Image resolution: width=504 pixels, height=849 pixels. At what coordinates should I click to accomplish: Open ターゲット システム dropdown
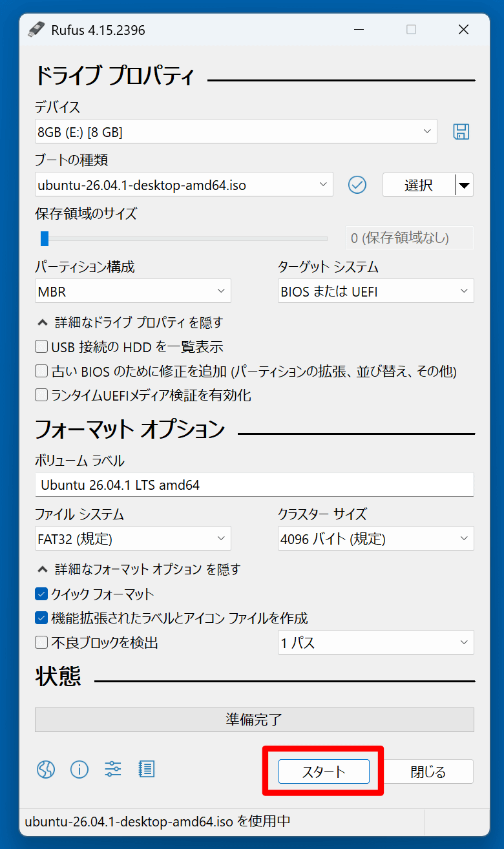coord(375,291)
